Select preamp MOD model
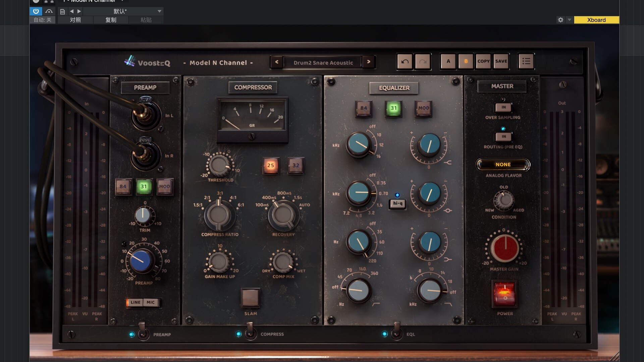 pyautogui.click(x=164, y=186)
